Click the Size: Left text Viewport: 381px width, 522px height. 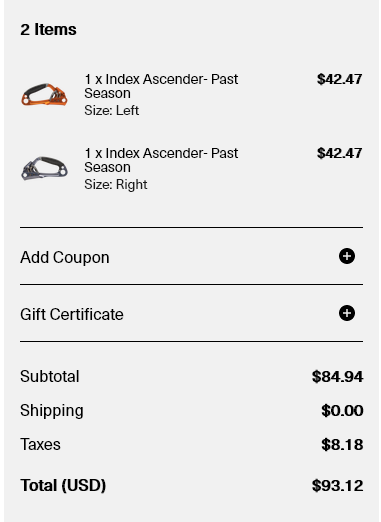tap(111, 110)
